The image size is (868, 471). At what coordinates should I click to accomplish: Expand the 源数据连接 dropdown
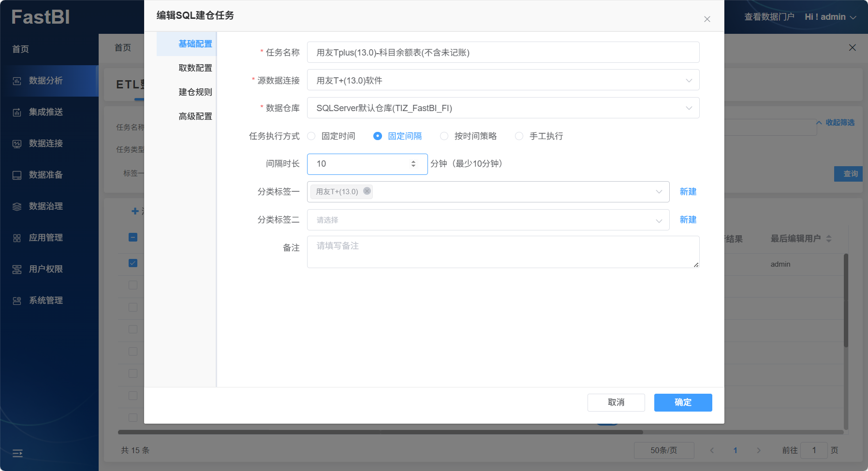pyautogui.click(x=689, y=80)
